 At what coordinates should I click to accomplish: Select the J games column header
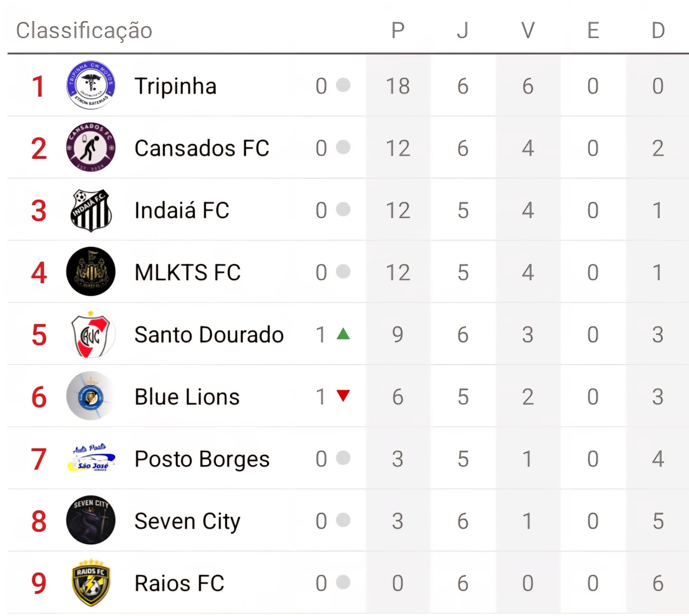coord(462,31)
